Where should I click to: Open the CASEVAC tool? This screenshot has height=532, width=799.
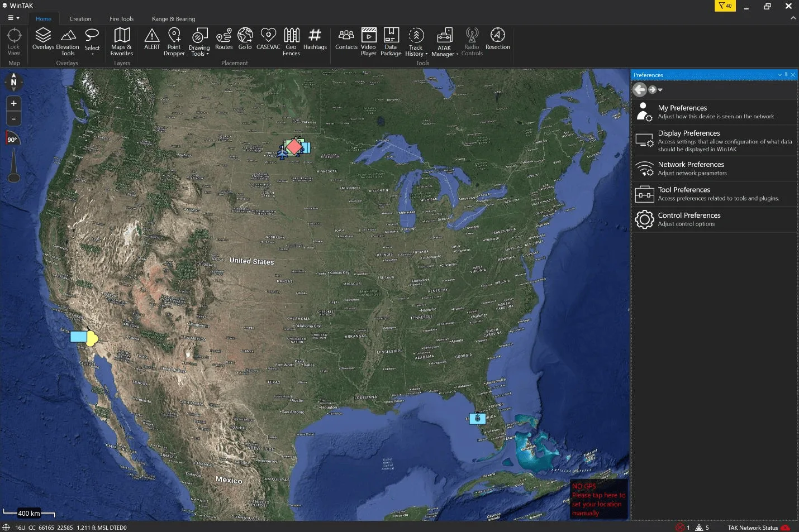point(268,39)
